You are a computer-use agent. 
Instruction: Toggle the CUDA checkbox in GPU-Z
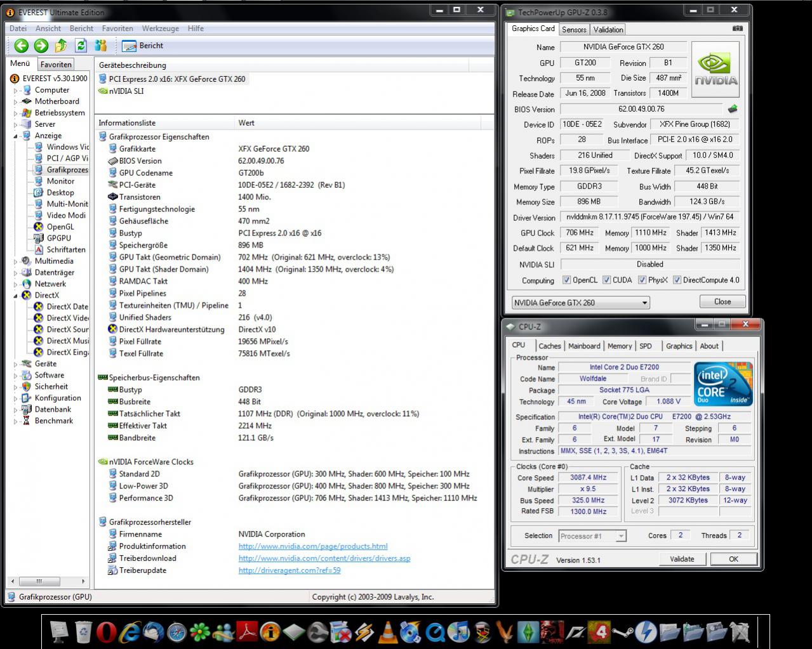(x=606, y=280)
